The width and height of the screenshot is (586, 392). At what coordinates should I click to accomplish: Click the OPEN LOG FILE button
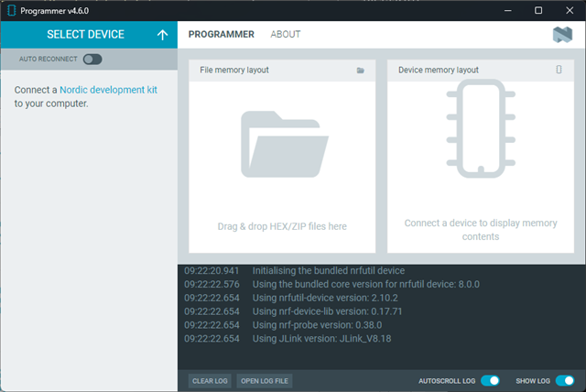[265, 381]
